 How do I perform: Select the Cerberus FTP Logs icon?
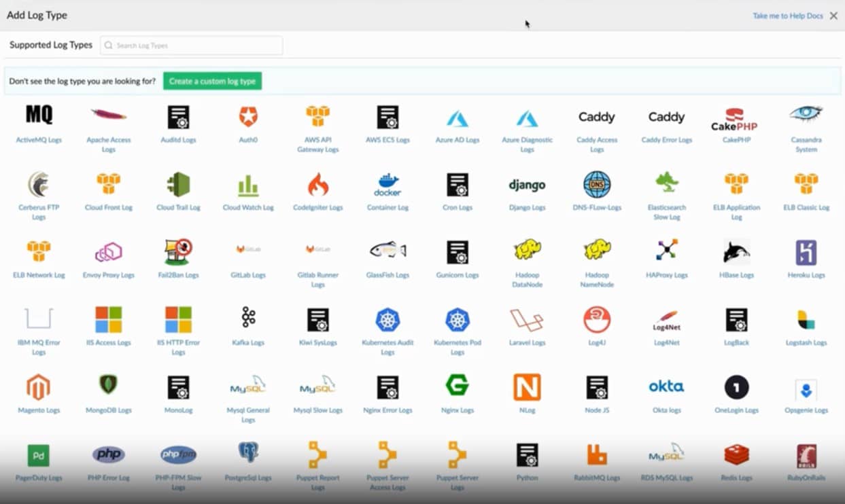pyautogui.click(x=39, y=184)
